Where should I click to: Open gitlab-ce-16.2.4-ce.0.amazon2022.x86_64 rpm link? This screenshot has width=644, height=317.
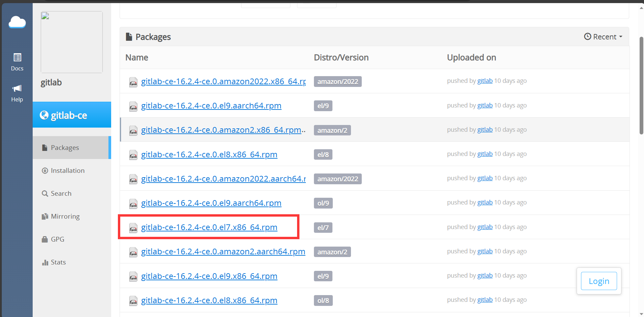pos(223,81)
